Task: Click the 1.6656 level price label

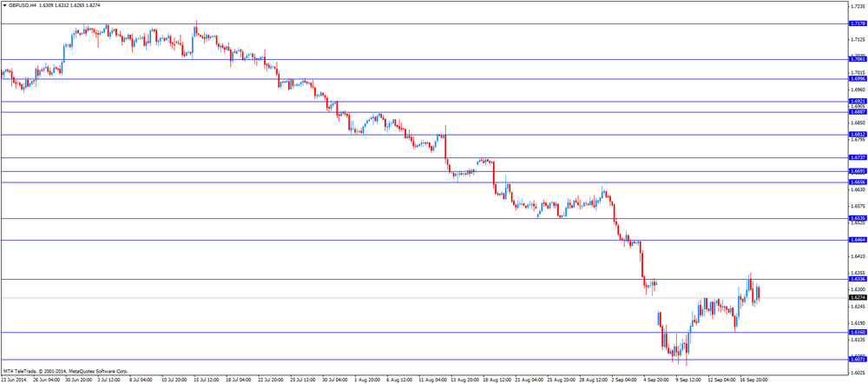Action: [x=857, y=182]
